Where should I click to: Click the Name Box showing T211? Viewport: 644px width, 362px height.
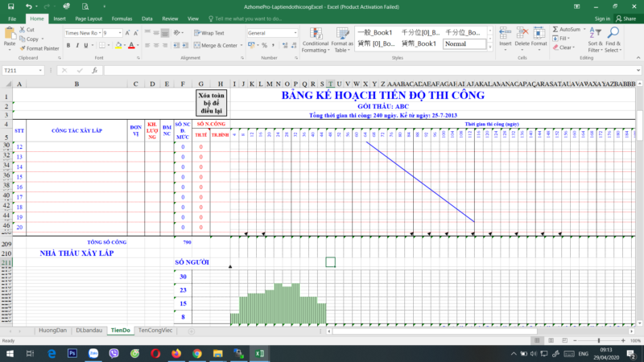(x=23, y=71)
